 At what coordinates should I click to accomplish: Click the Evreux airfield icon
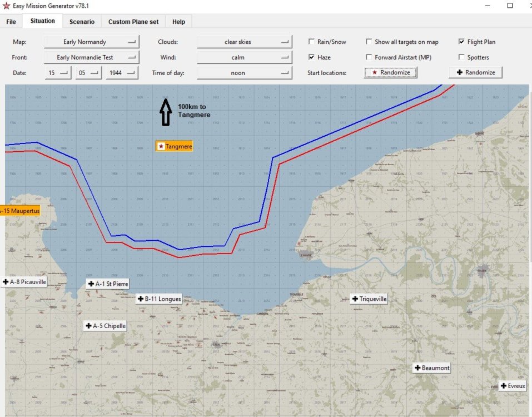click(512, 385)
